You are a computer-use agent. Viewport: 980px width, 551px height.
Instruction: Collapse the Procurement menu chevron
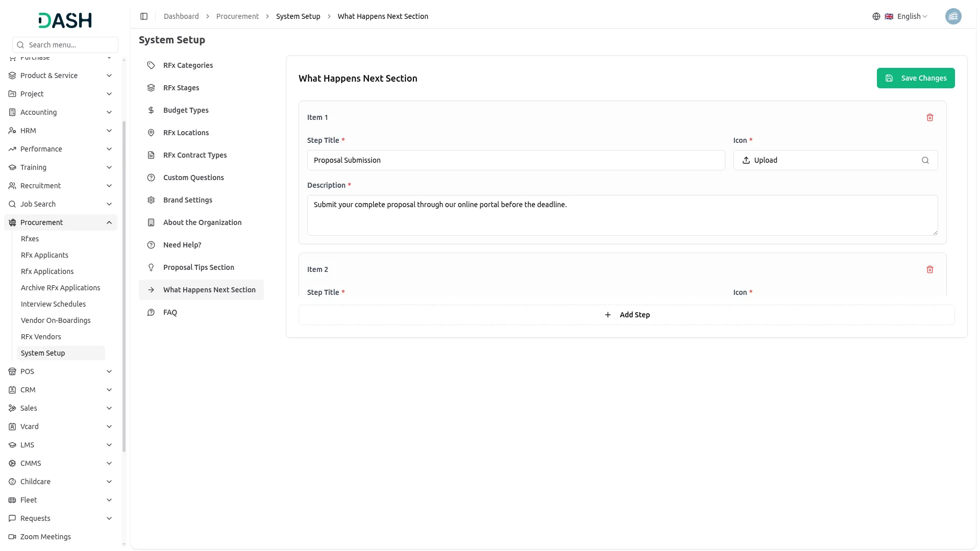click(x=109, y=222)
